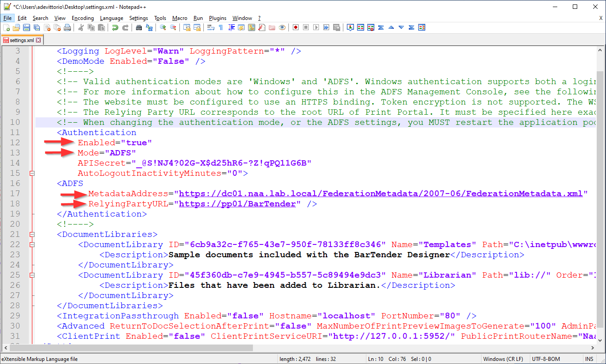
Task: Click the Copy toolbar icon
Action: click(91, 27)
